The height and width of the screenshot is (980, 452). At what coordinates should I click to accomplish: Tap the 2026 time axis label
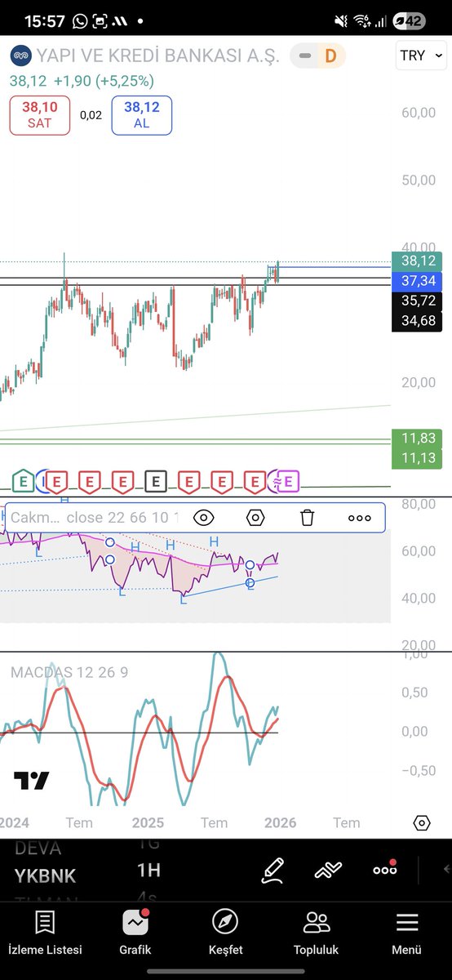point(281,822)
